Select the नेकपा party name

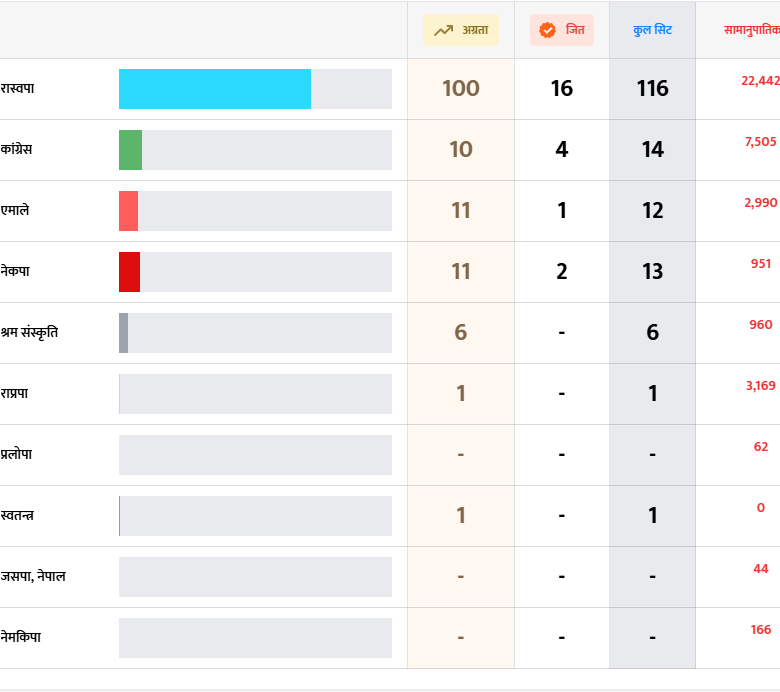tap(15, 272)
